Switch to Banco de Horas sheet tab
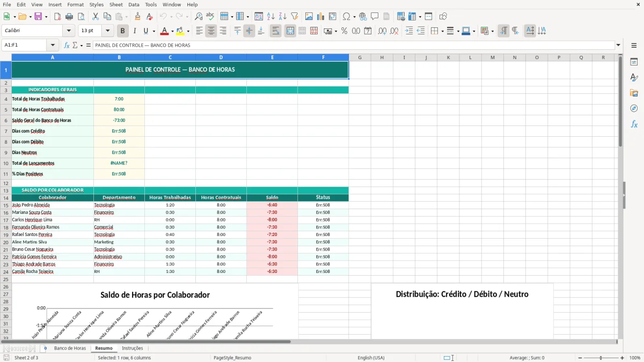The width and height of the screenshot is (644, 362). (x=70, y=349)
